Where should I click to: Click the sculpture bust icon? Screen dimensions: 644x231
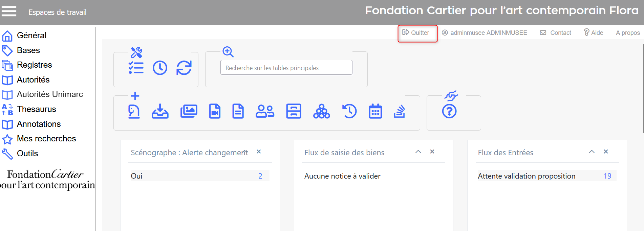(x=134, y=111)
